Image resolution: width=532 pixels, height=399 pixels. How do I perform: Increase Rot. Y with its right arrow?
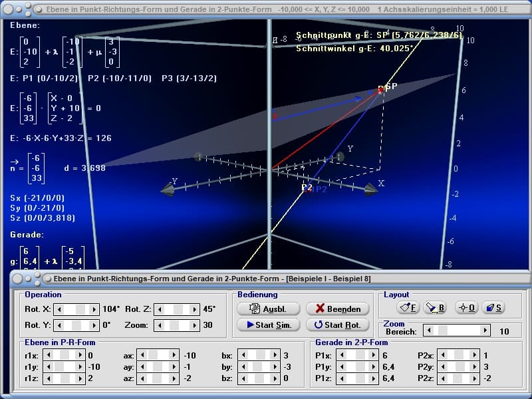94,325
